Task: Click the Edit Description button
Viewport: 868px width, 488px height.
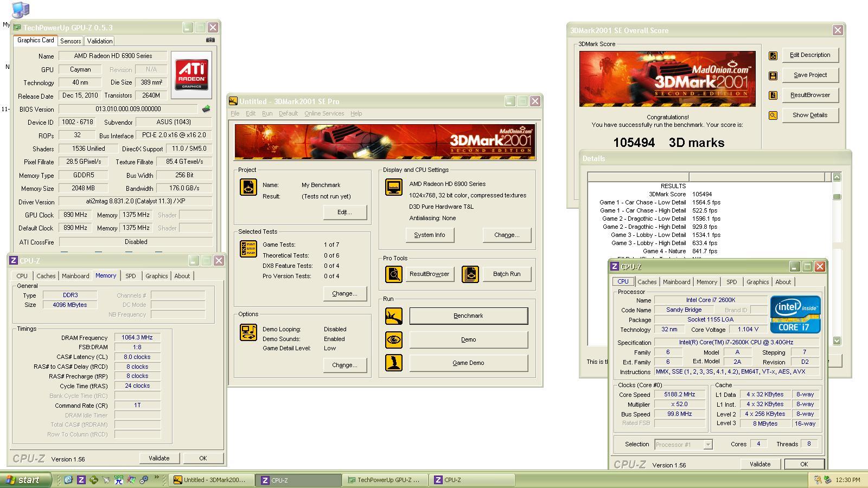Action: [x=810, y=55]
